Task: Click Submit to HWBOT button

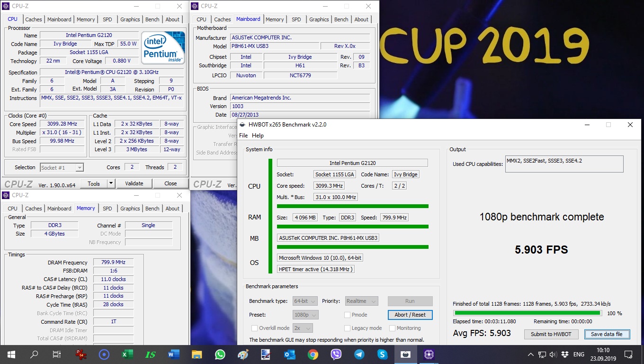Action: click(551, 334)
